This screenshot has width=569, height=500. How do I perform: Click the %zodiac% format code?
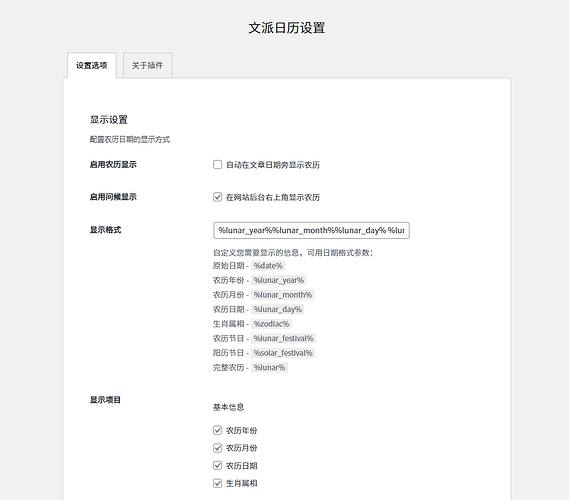pyautogui.click(x=271, y=324)
